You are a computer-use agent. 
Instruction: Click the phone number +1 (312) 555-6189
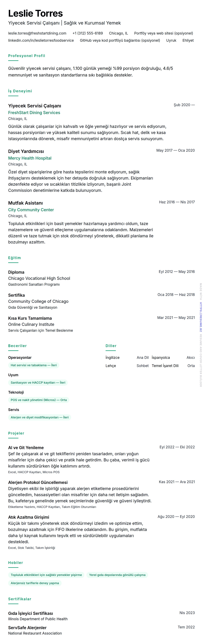(x=87, y=33)
